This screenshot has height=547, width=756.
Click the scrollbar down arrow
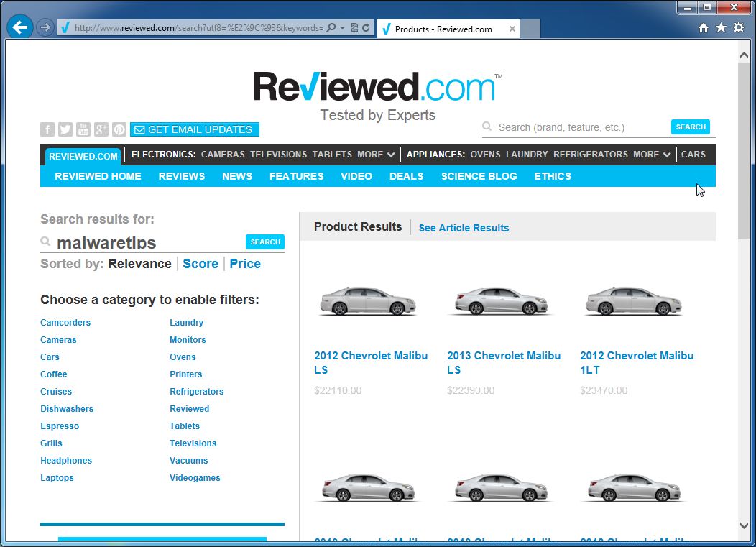coord(744,525)
